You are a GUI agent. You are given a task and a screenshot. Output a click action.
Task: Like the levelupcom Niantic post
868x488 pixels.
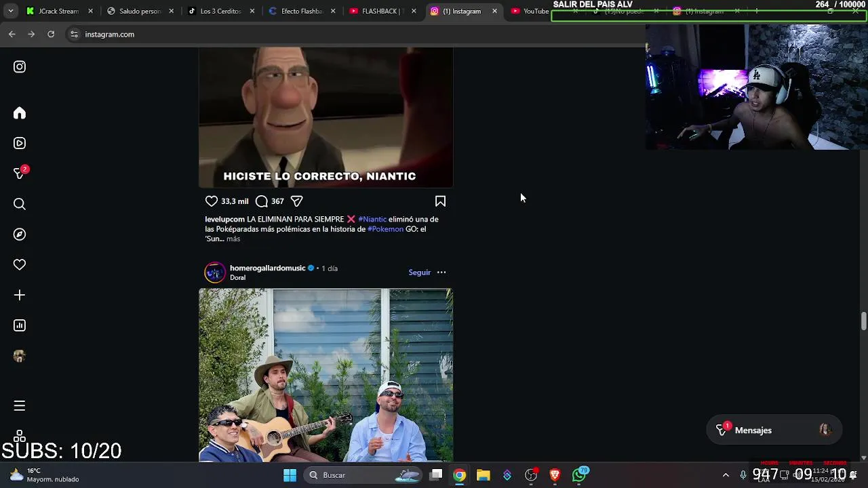pyautogui.click(x=212, y=201)
